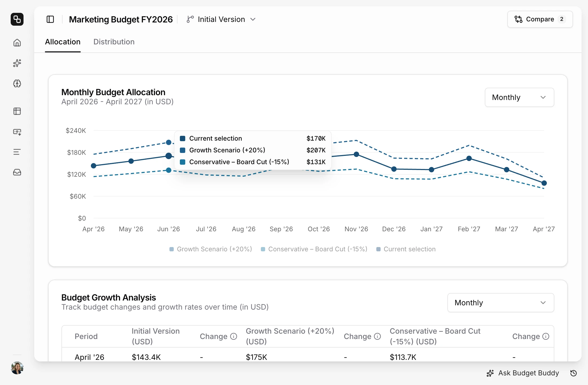Open the inbox tray sidebar icon
Image resolution: width=588 pixels, height=385 pixels.
point(17,172)
